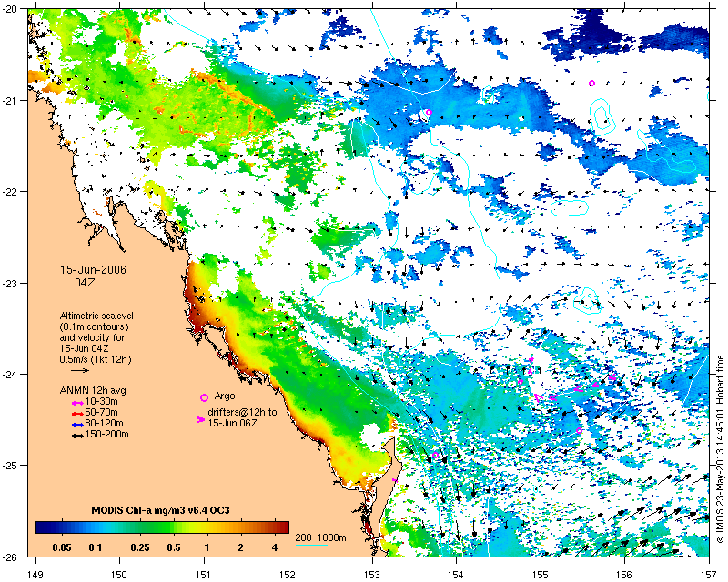Screen dimensions: 728x582
Task: Click the -26 latitude axis label
Action: pyautogui.click(x=10, y=556)
